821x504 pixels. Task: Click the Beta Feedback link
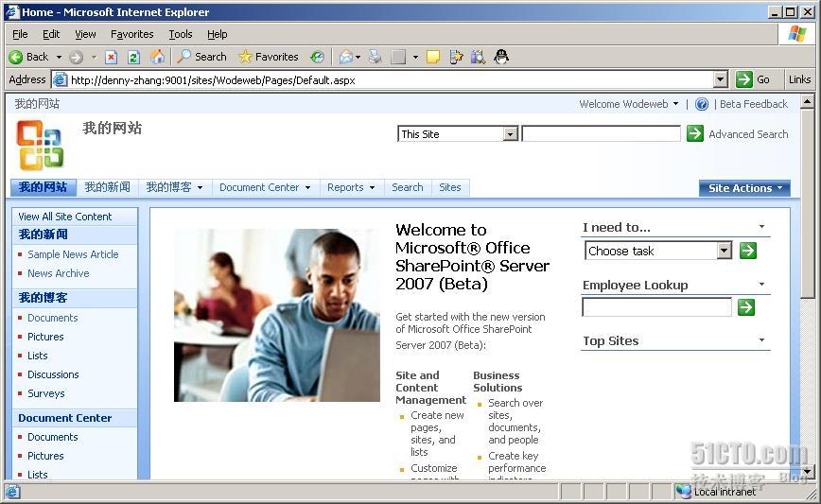point(754,104)
